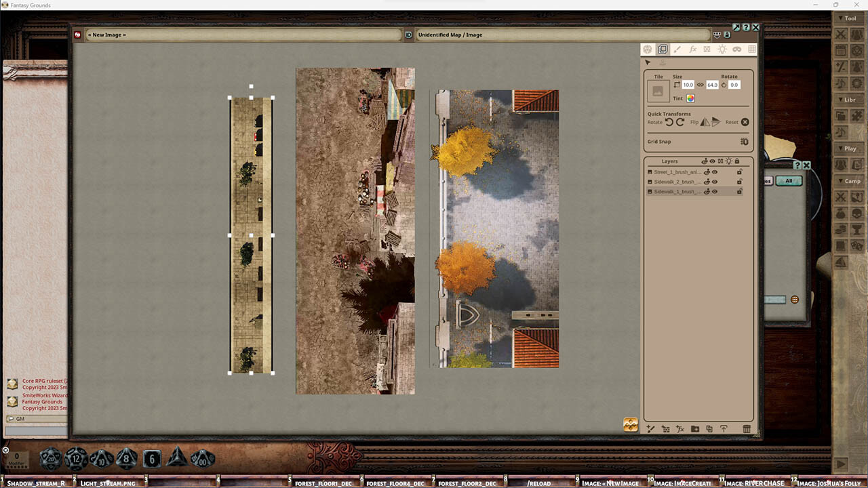Open the grid configuration tool
The height and width of the screenshot is (488, 868).
coord(751,49)
